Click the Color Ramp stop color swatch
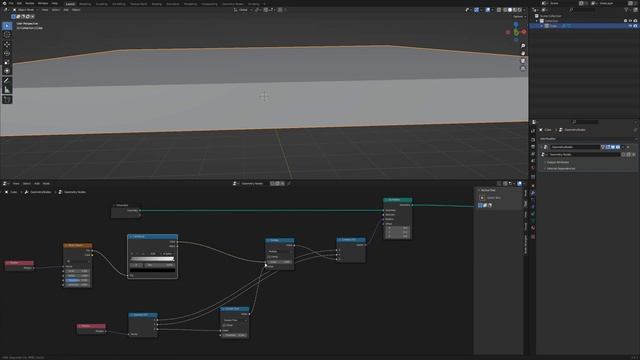This screenshot has height=360, width=640. pyautogui.click(x=152, y=270)
